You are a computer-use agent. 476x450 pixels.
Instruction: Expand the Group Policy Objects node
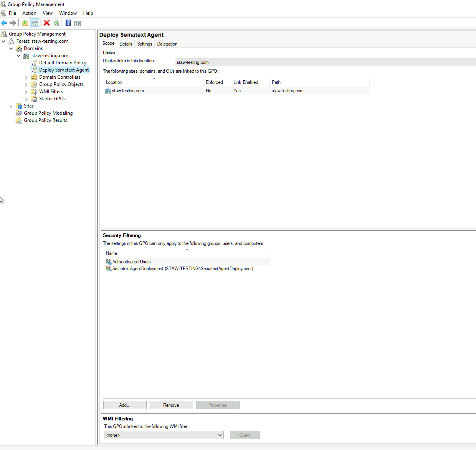pyautogui.click(x=26, y=85)
